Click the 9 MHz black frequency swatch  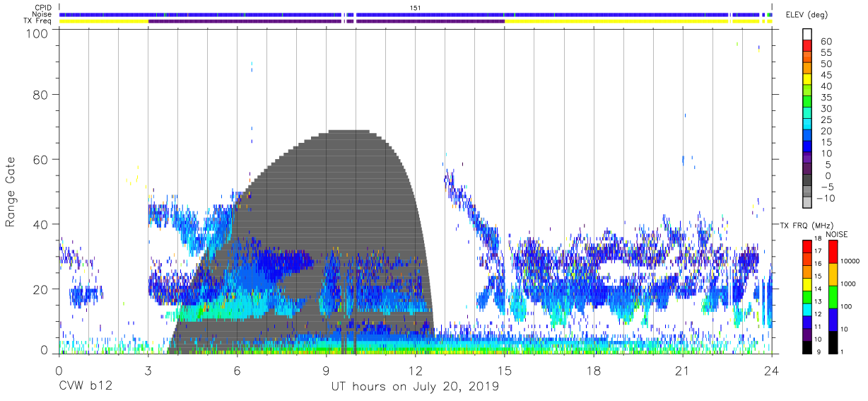[x=808, y=348]
